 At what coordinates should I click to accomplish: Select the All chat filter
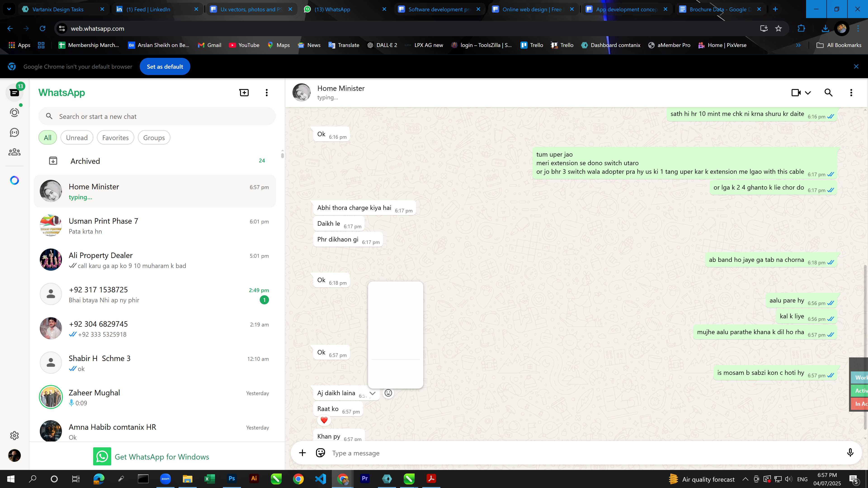(x=47, y=138)
